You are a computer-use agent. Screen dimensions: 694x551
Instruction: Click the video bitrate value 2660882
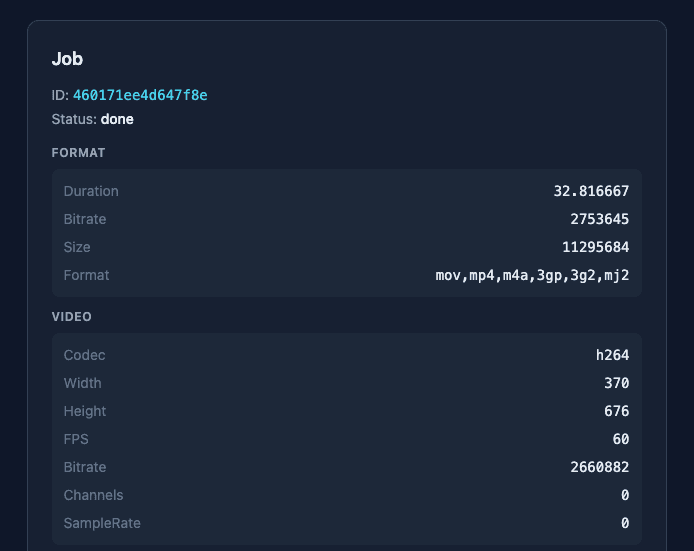coord(599,467)
